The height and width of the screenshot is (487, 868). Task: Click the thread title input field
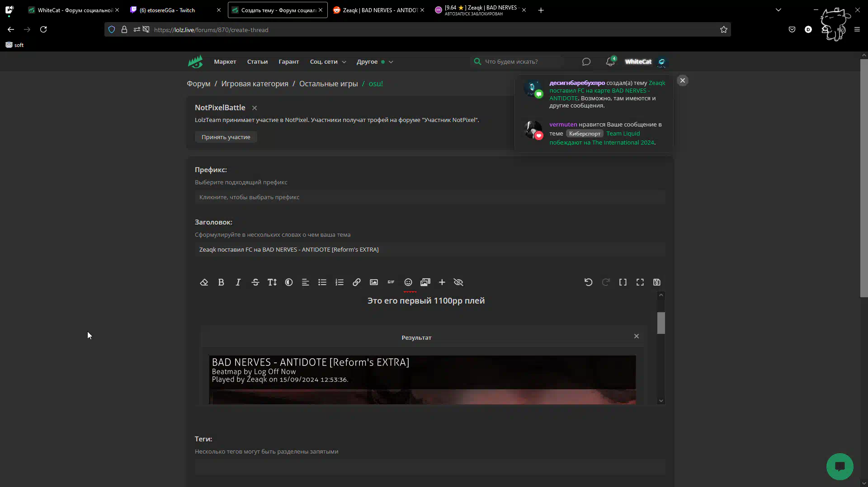pyautogui.click(x=430, y=250)
